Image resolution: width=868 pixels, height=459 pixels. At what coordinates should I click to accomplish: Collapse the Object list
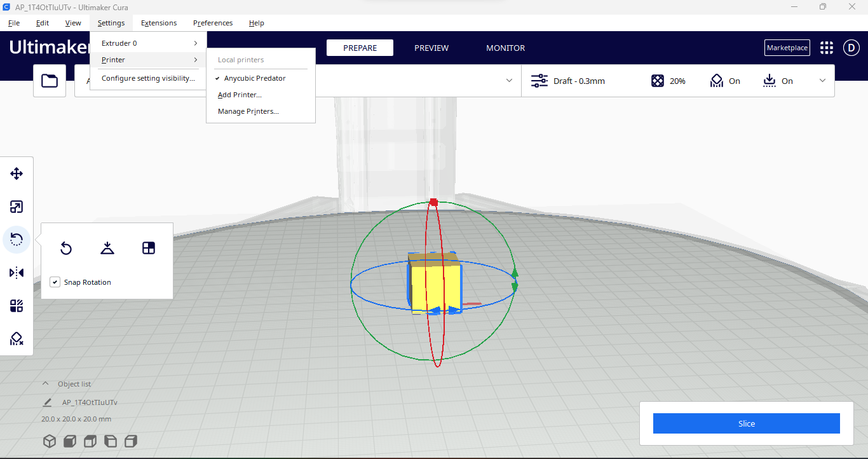pos(45,384)
